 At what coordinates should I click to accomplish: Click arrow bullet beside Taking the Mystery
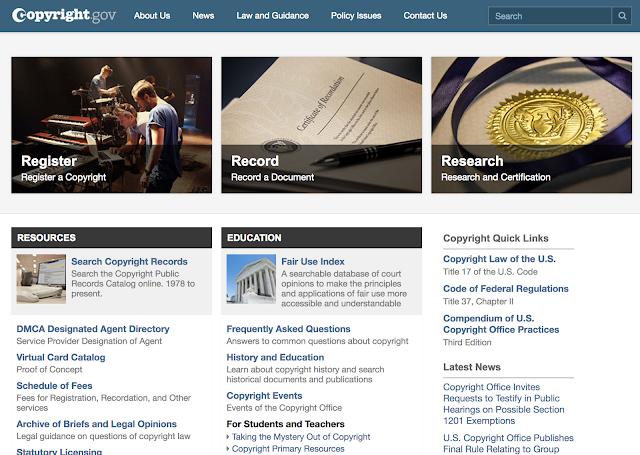[228, 437]
